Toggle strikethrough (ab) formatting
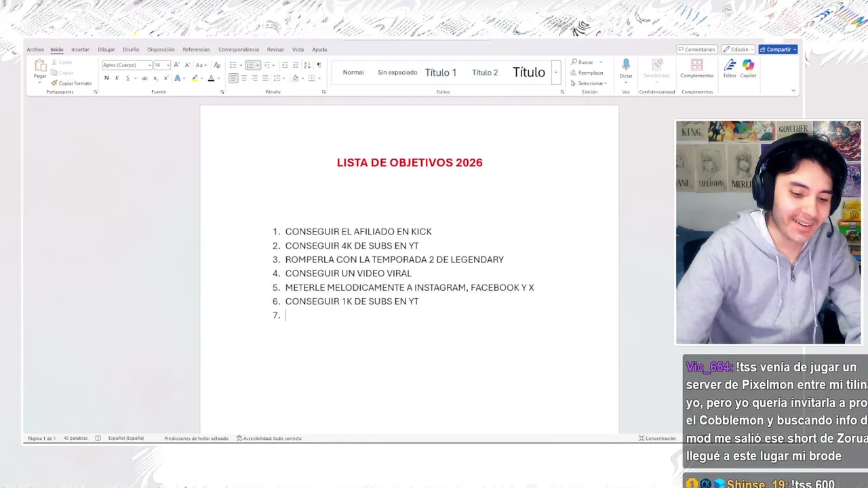Image resolution: width=868 pixels, height=488 pixels. click(144, 78)
